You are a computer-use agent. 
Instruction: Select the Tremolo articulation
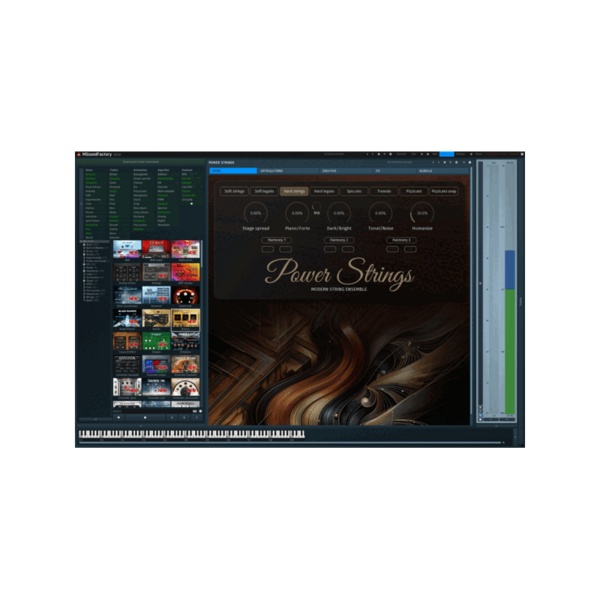pyautogui.click(x=384, y=191)
